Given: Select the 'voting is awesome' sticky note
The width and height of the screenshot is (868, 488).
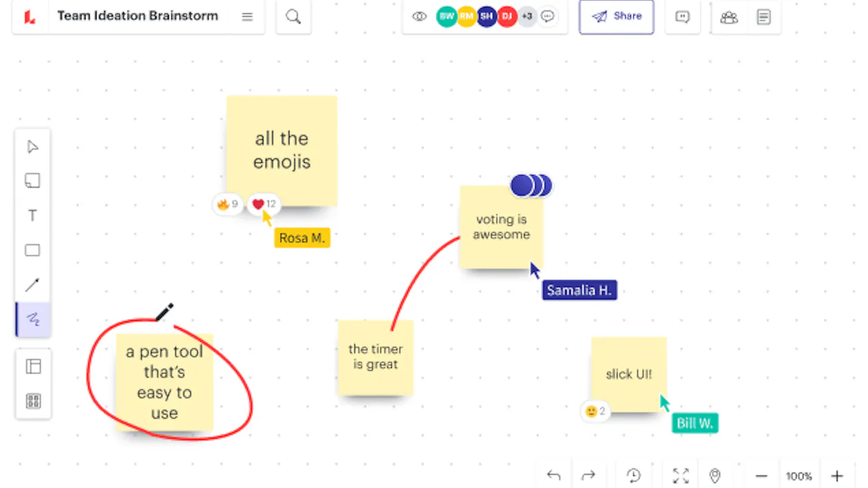Looking at the screenshot, I should click(502, 227).
